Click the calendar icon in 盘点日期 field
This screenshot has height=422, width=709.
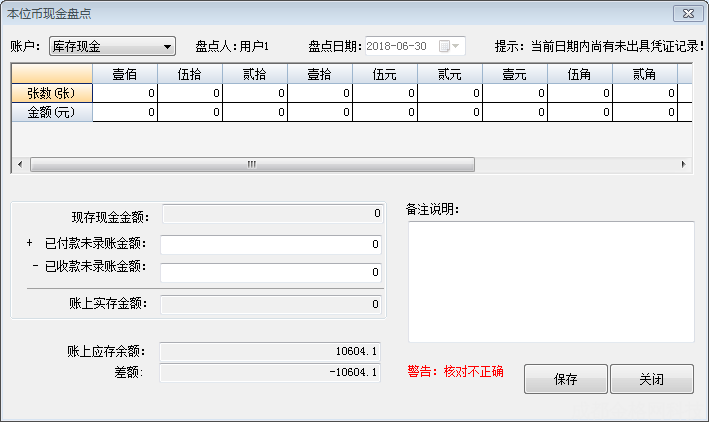pos(443,46)
